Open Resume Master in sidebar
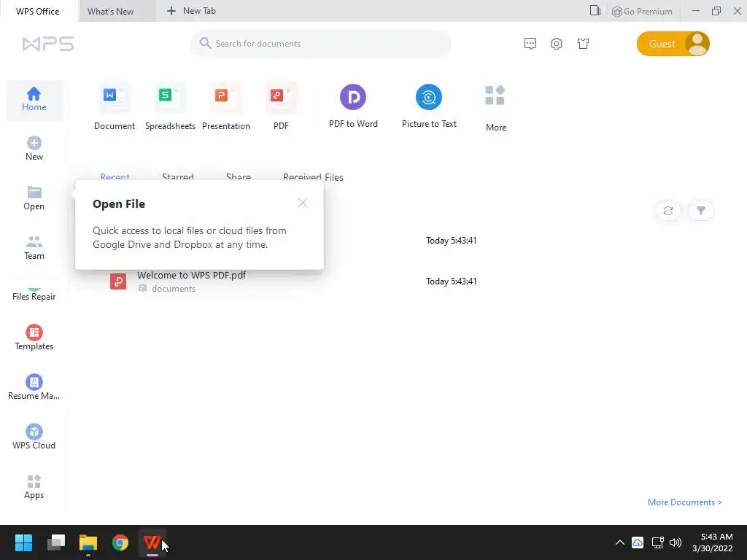The width and height of the screenshot is (747, 560). [x=34, y=387]
